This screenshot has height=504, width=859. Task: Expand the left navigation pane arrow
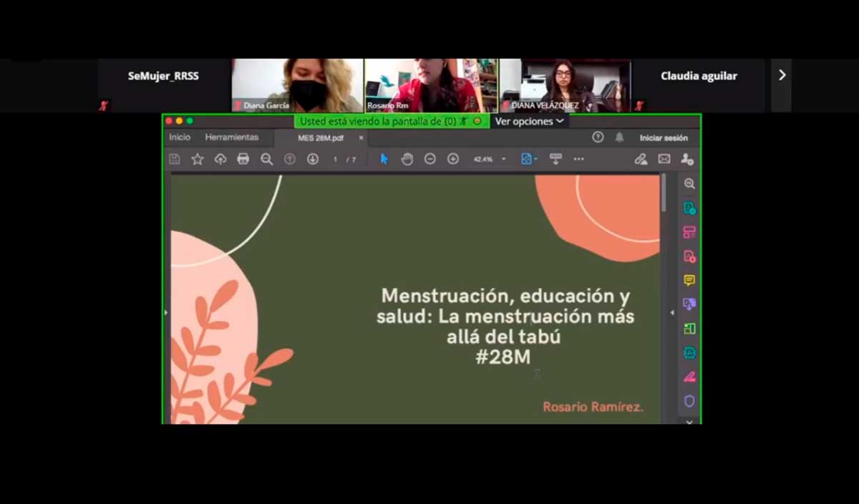pos(166,313)
